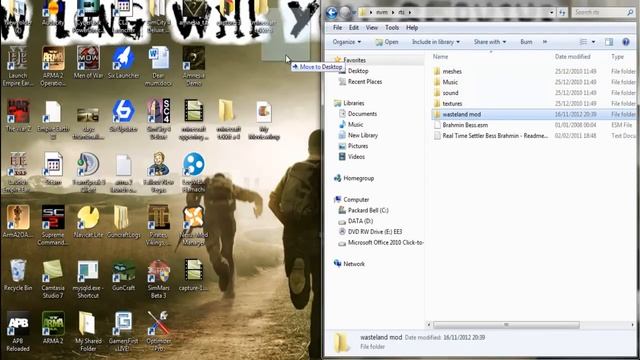This screenshot has width=640, height=360.
Task: Select the Fallout New Vegas Vault Boy icon
Action: tap(158, 172)
